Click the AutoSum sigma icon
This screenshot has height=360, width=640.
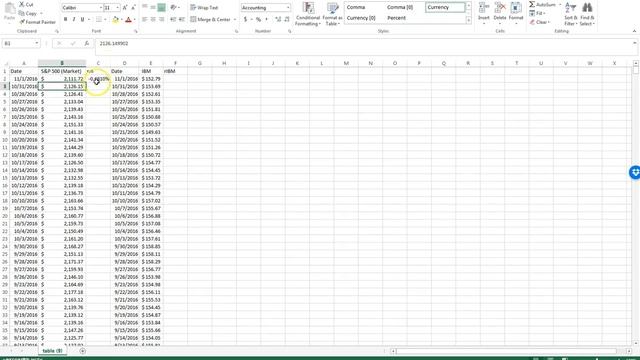tap(532, 4)
